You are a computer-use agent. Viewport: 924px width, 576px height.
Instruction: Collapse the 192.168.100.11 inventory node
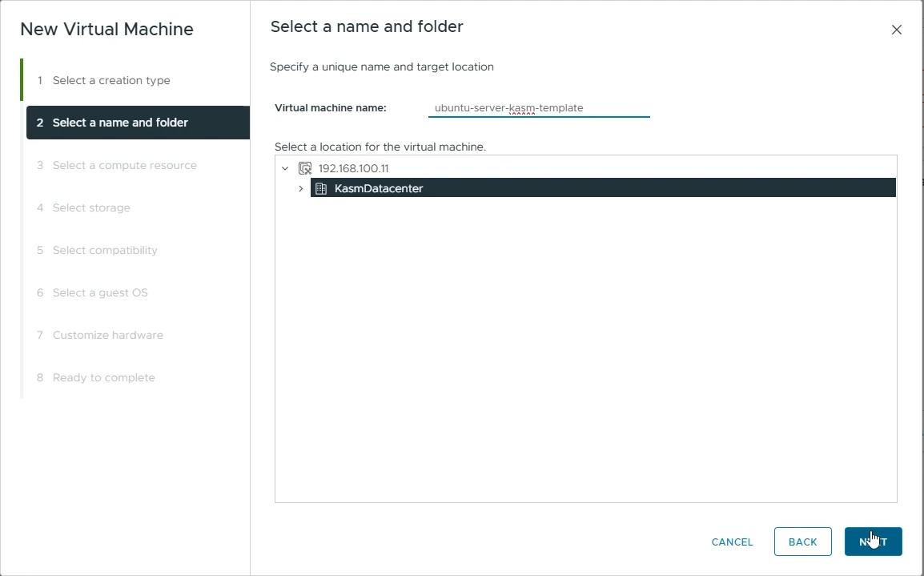click(x=286, y=168)
